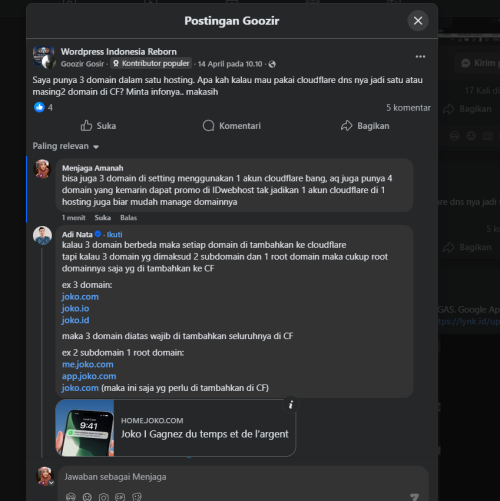
Task: Switch commenting identity via avatar chevron
Action: click(x=51, y=482)
